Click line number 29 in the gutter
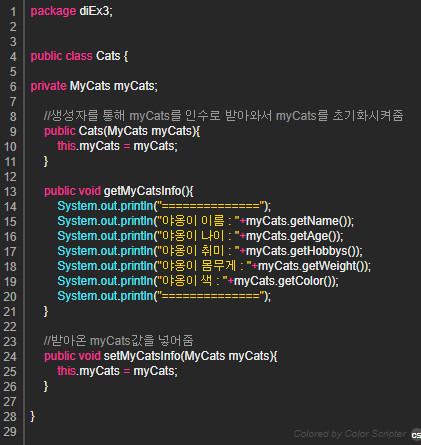 pyautogui.click(x=10, y=432)
